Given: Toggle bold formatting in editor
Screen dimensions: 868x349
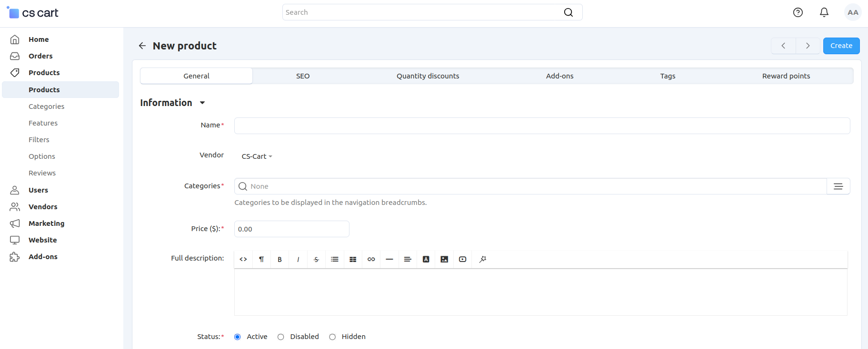Looking at the screenshot, I should click(x=280, y=259).
